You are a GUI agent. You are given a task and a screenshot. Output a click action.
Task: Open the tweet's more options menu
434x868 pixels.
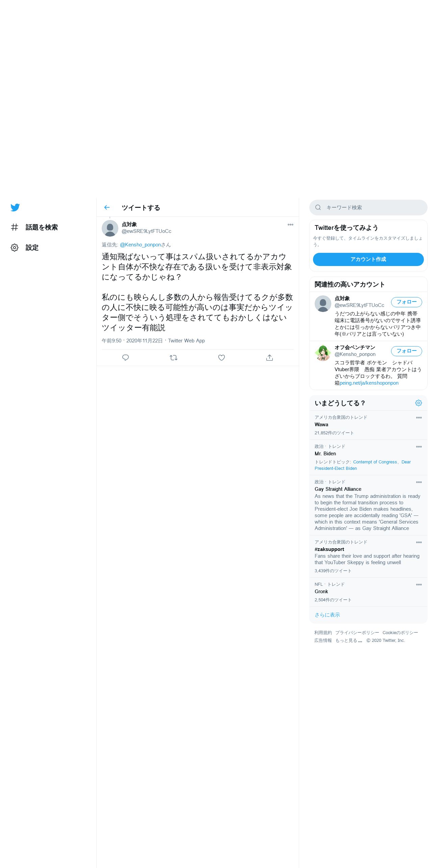(x=290, y=225)
